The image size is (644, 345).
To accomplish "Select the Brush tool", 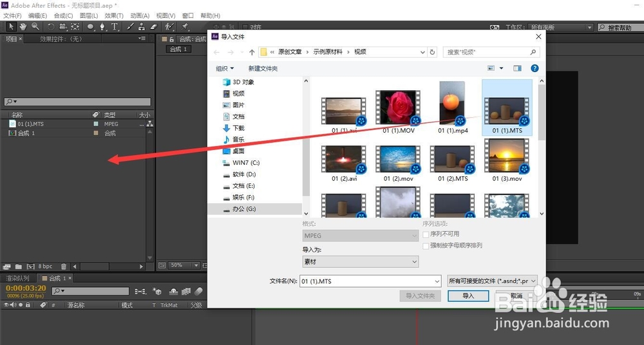I will [130, 26].
